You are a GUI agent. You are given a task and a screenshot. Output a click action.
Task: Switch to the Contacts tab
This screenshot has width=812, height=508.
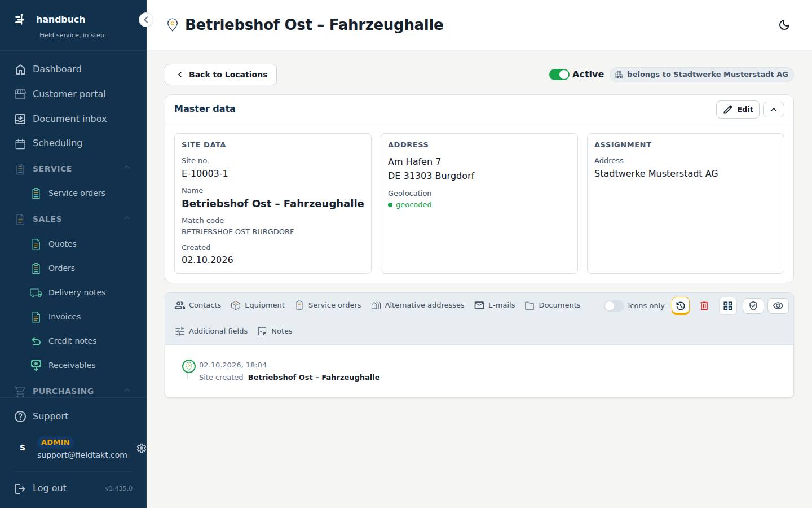coord(198,305)
